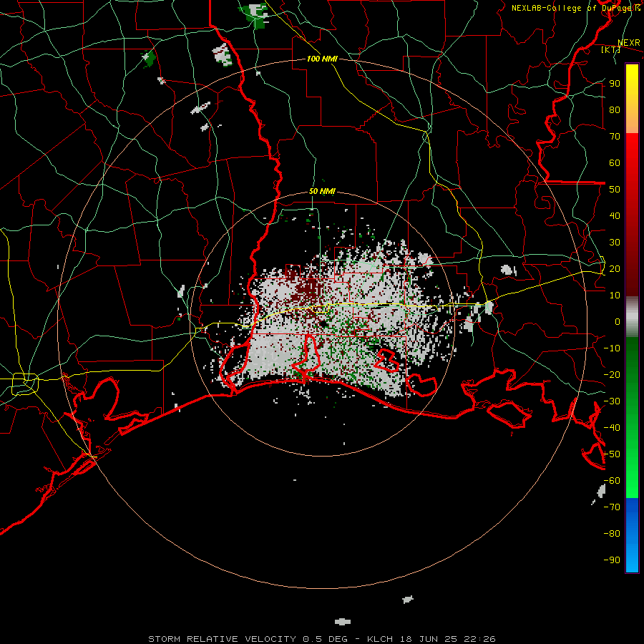
Task: Click the -70 value on velocity scale
Action: tap(612, 507)
